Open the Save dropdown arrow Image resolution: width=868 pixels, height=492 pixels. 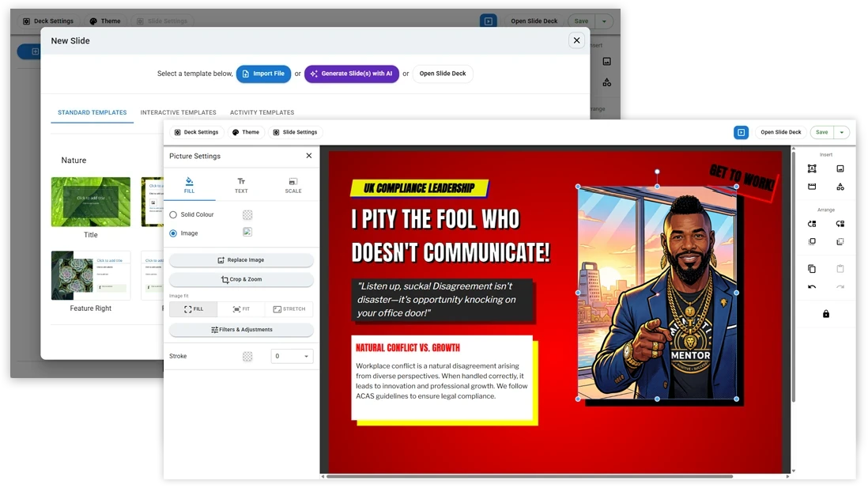point(841,132)
